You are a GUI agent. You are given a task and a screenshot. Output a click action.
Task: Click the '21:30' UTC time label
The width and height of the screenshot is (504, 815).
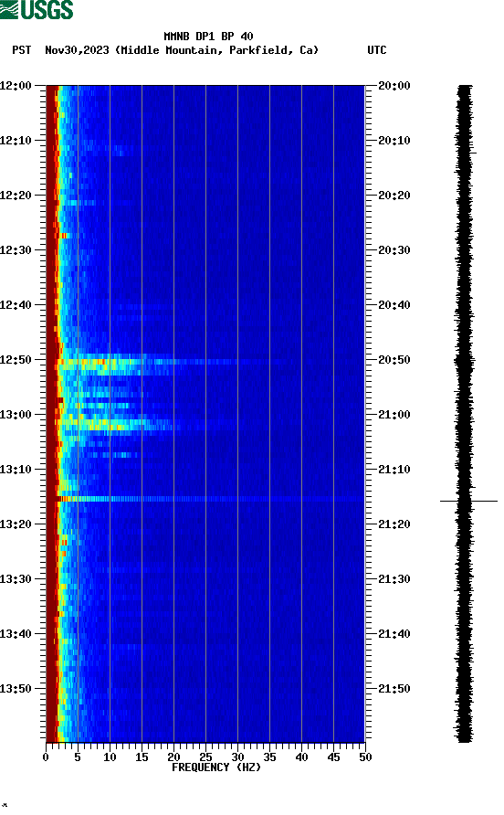394,579
